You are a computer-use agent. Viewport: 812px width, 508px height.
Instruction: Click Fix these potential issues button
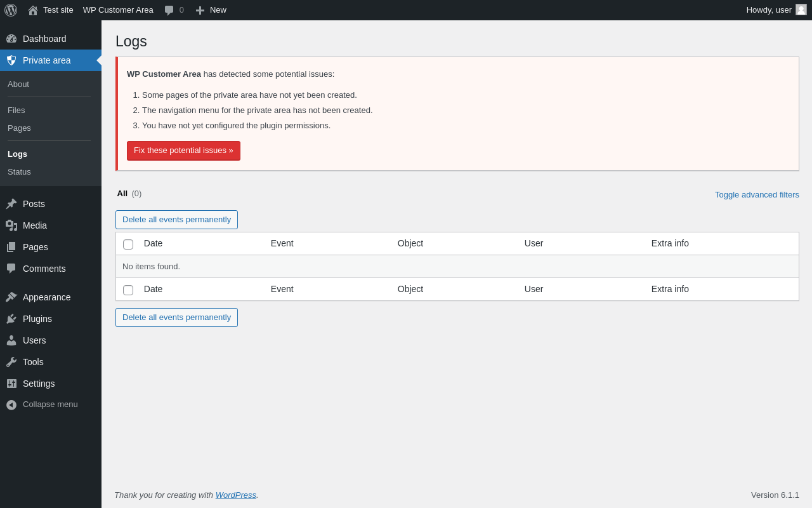tap(183, 150)
